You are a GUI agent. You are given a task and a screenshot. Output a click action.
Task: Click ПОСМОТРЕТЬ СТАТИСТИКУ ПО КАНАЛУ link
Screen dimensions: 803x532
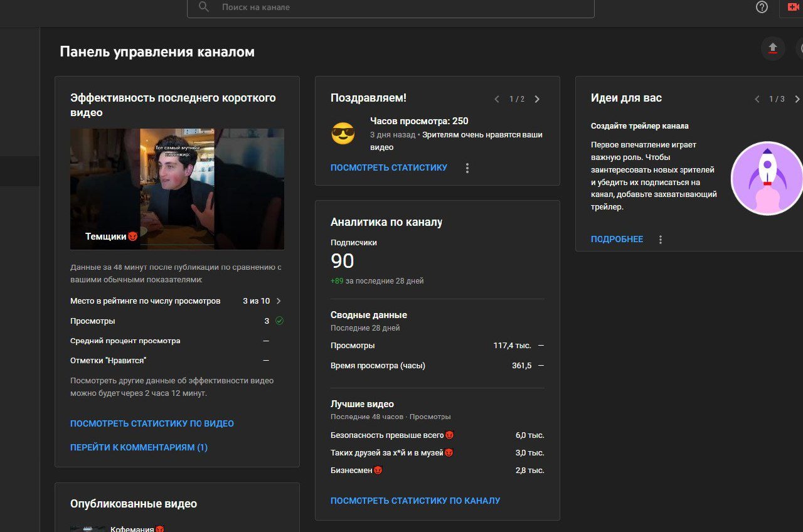[415, 501]
